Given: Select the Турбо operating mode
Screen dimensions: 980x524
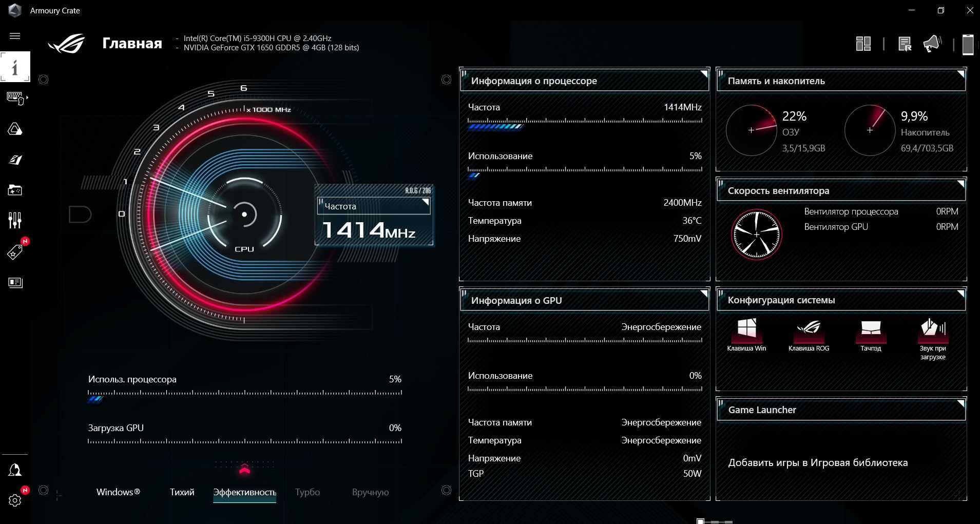Looking at the screenshot, I should click(x=308, y=492).
